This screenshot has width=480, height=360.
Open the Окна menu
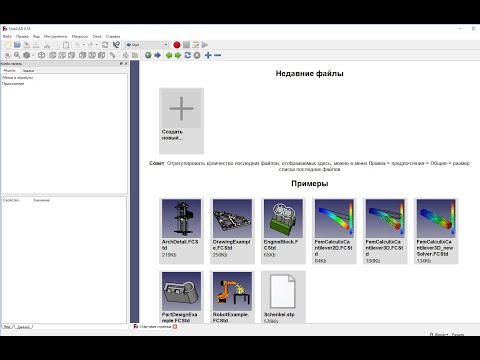(97, 36)
